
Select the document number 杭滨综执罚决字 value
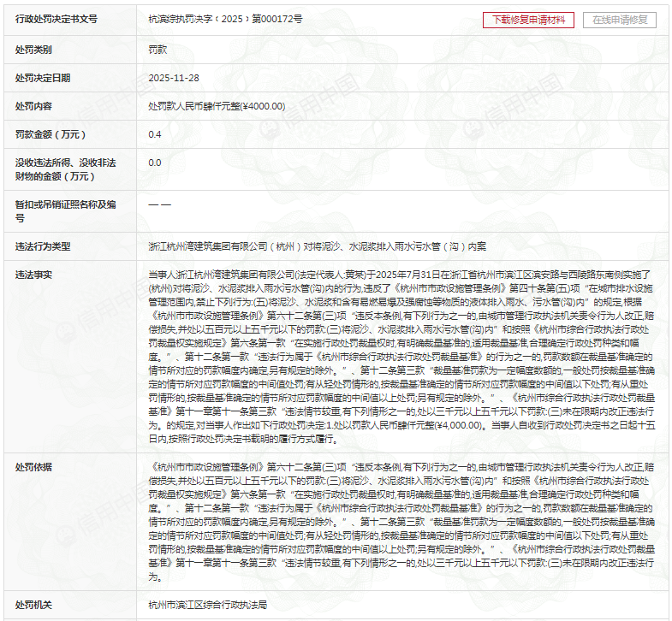[x=224, y=19]
